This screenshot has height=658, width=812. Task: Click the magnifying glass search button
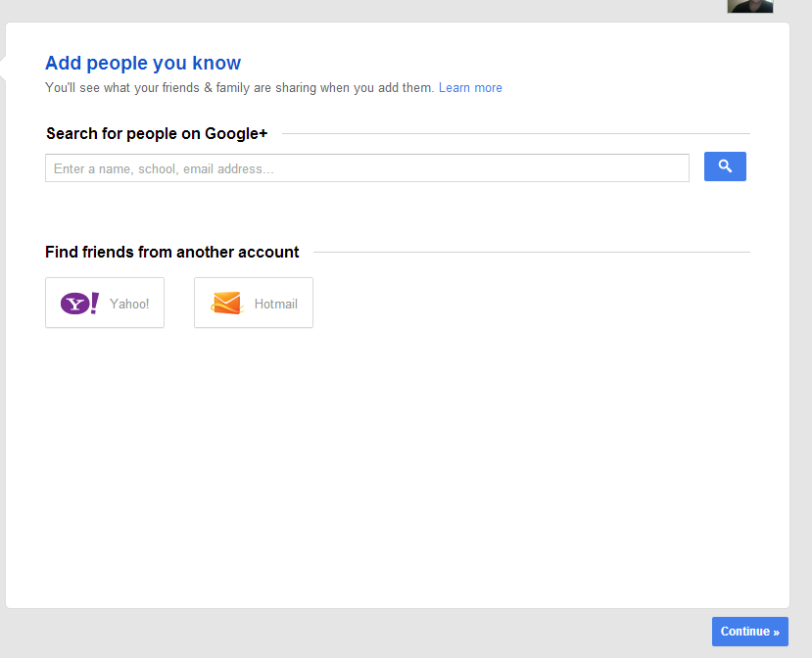[725, 166]
